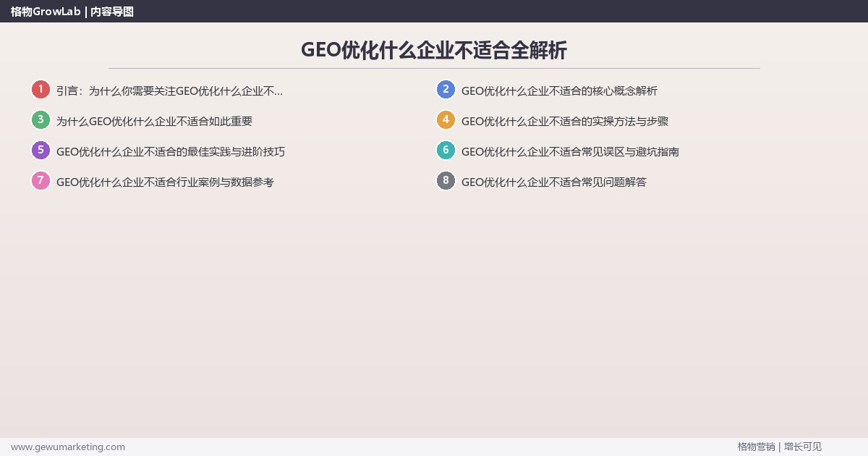Open section 常见误区与避坑指南
Image resolution: width=868 pixels, height=456 pixels.
click(x=570, y=151)
